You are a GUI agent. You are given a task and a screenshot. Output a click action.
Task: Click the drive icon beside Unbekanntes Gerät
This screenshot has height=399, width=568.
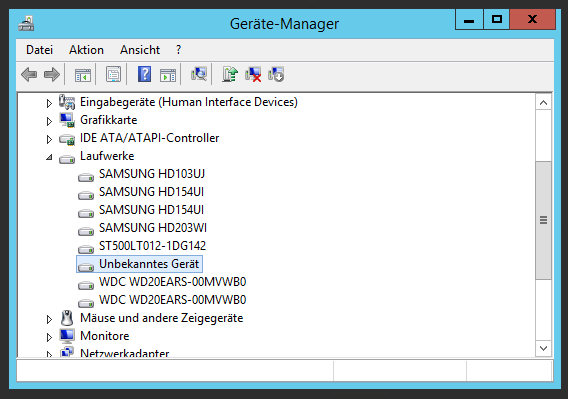pos(86,267)
